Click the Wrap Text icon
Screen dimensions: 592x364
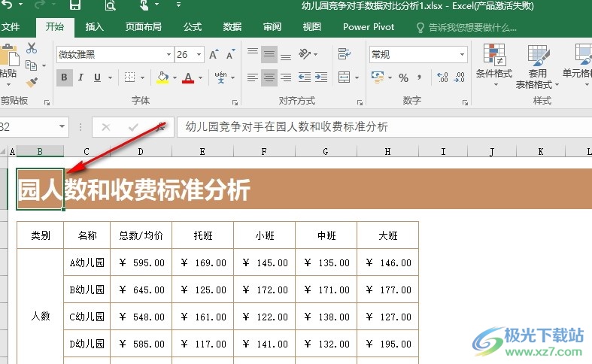click(345, 54)
